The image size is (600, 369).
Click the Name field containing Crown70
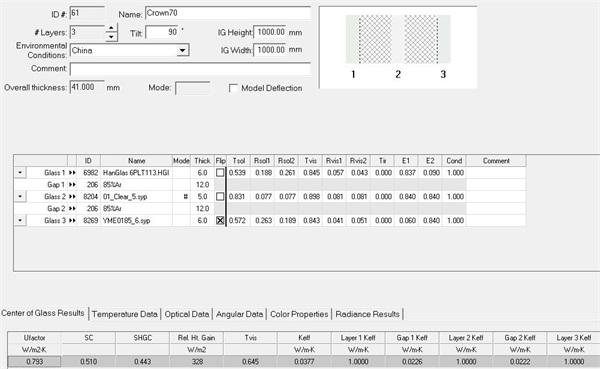click(228, 13)
